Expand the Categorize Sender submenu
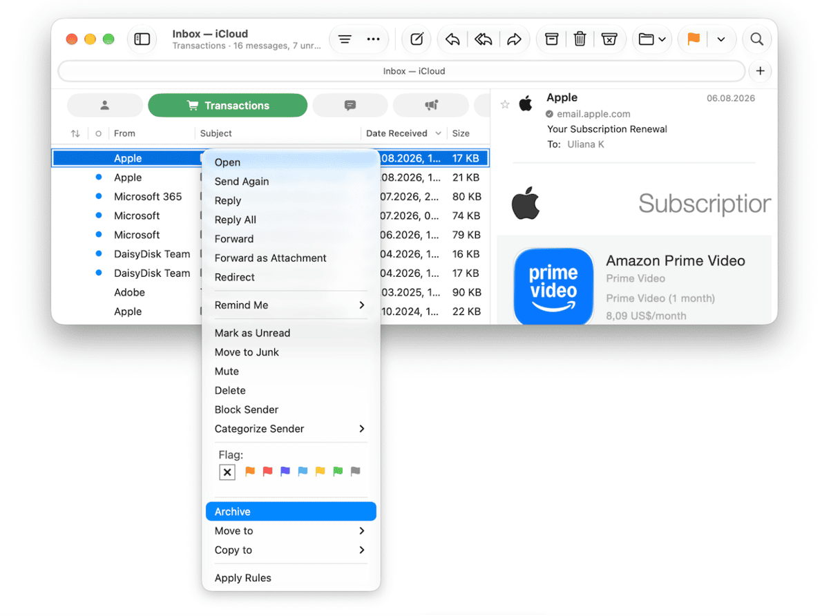 [291, 429]
